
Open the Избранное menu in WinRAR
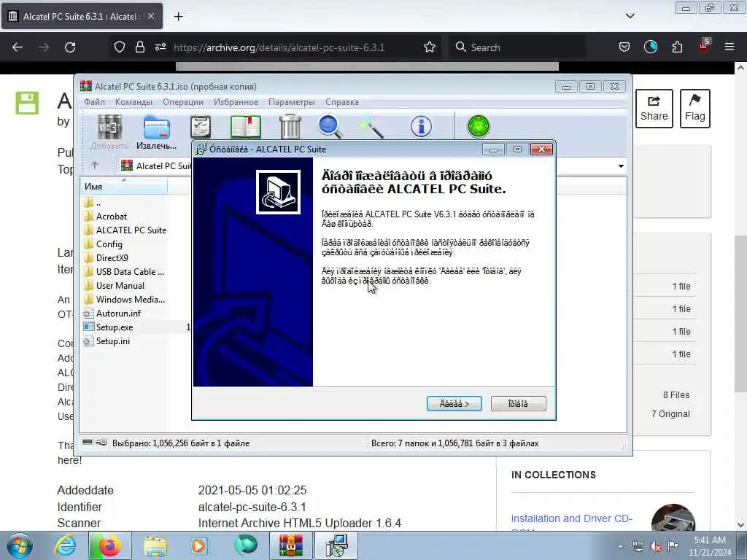(x=236, y=102)
